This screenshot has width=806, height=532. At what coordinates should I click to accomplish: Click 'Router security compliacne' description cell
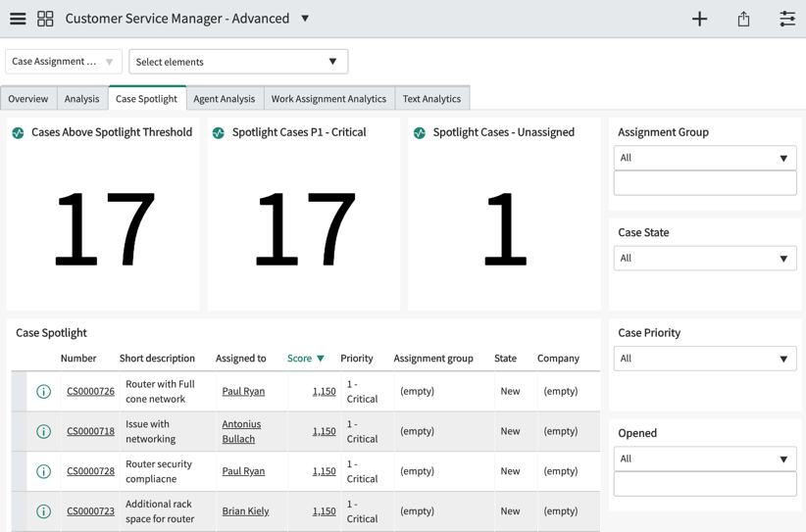click(159, 471)
